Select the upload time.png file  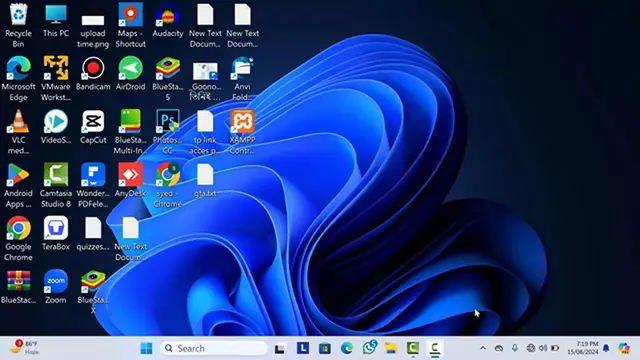pos(93,29)
